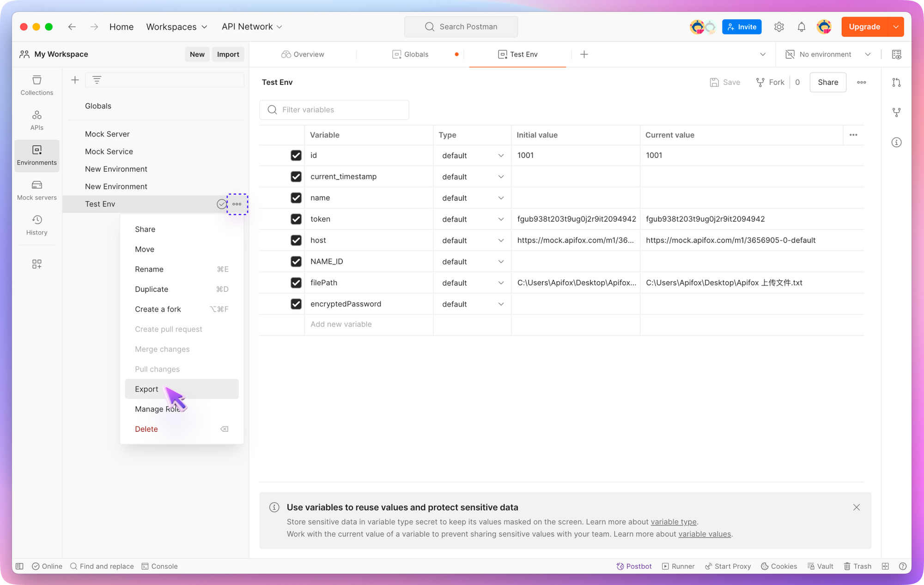This screenshot has width=924, height=585.
Task: Open the variable type link
Action: coord(674,522)
